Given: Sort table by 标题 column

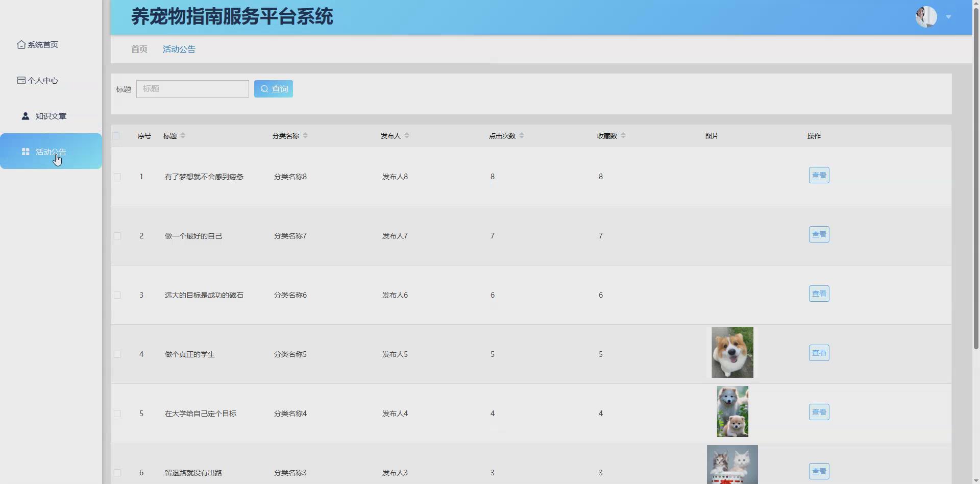Looking at the screenshot, I should (x=183, y=136).
